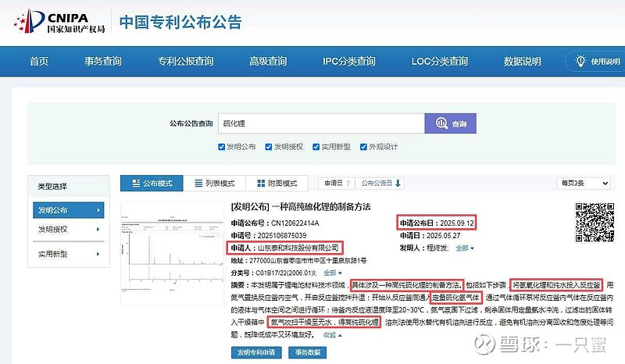
Task: Open 数据说明 in navigation bar
Action: click(x=522, y=61)
